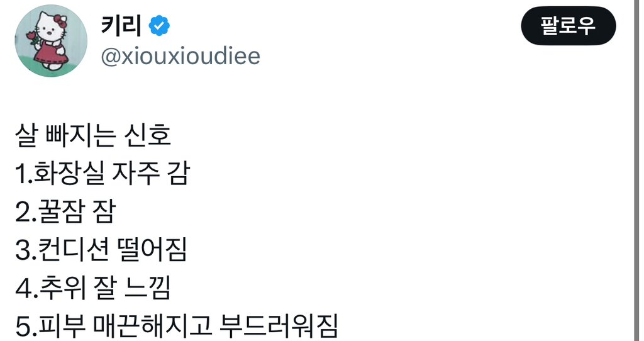The image size is (644, 341).
Task: Click the 팔로우 follow button
Action: [568, 26]
